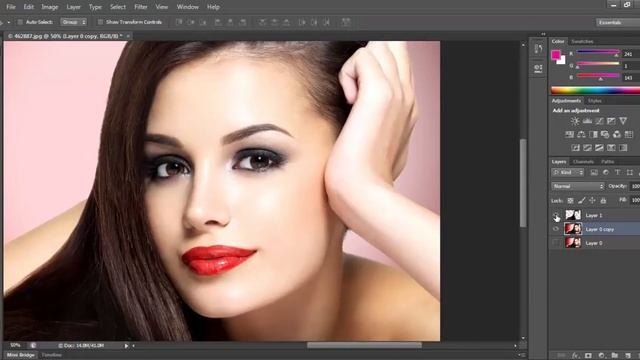Filter layers by pixel layers
This screenshot has height=360, width=640.
[x=594, y=173]
